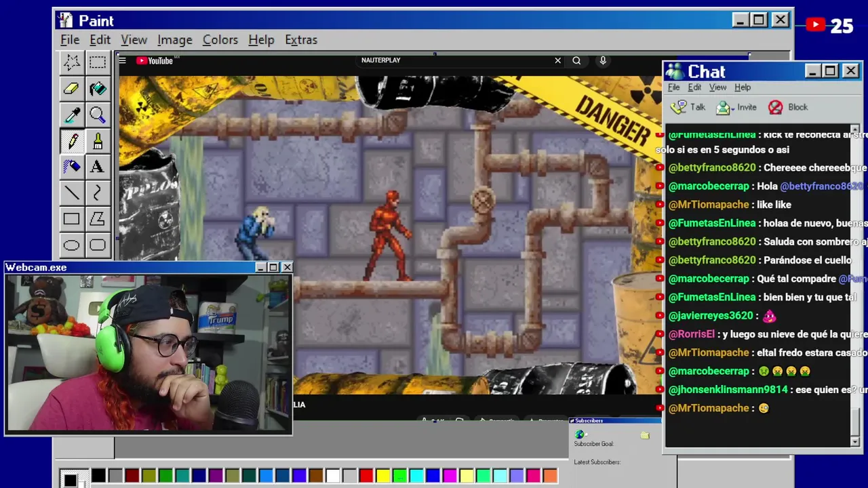
Task: Open the Chat window Edit menu
Action: (x=694, y=87)
